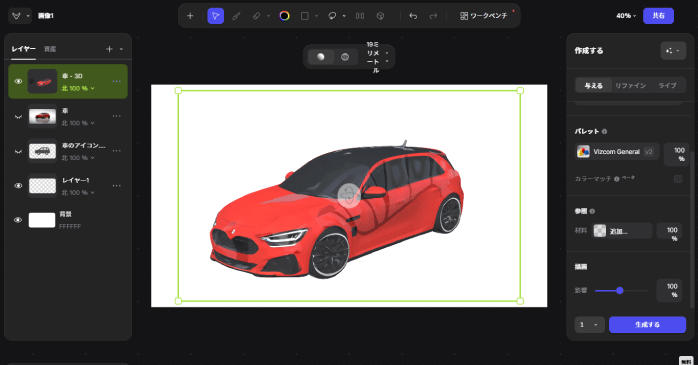The image size is (698, 365).
Task: Select the 車 - 3D layer thumbnail
Action: pos(42,81)
